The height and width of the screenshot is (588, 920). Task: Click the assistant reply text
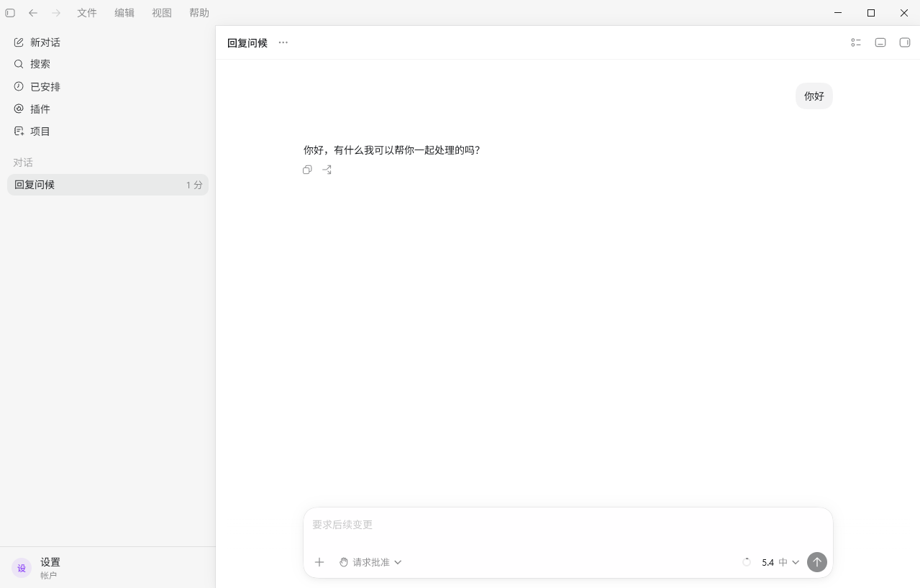(x=391, y=150)
